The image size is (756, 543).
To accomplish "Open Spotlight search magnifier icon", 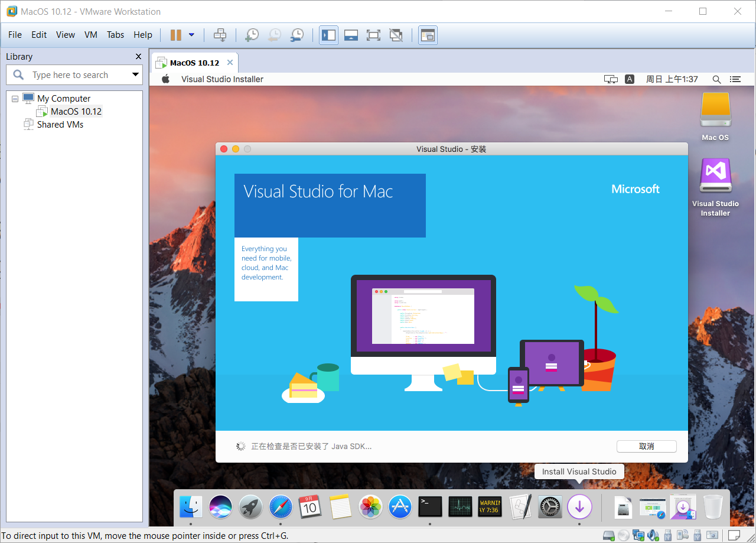I will point(716,79).
